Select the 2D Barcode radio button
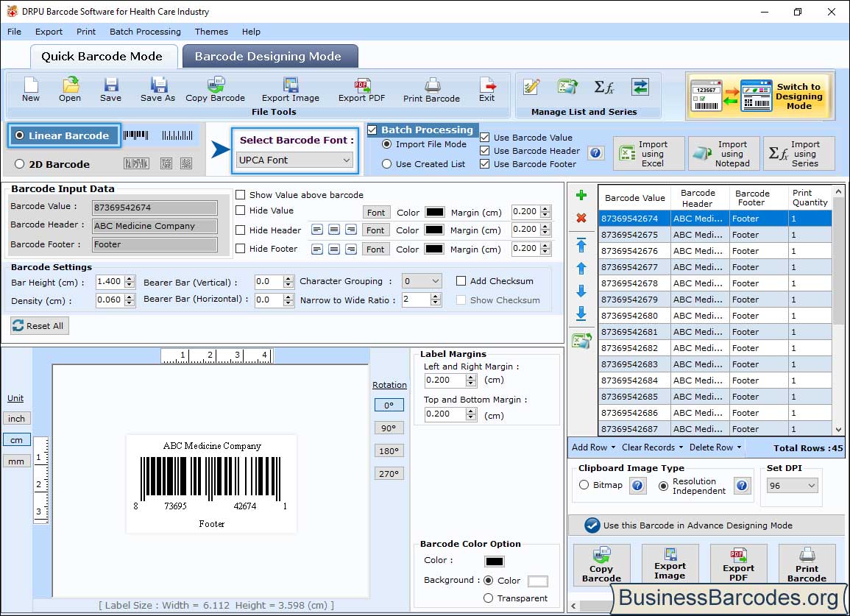Image resolution: width=850 pixels, height=616 pixels. [x=20, y=164]
